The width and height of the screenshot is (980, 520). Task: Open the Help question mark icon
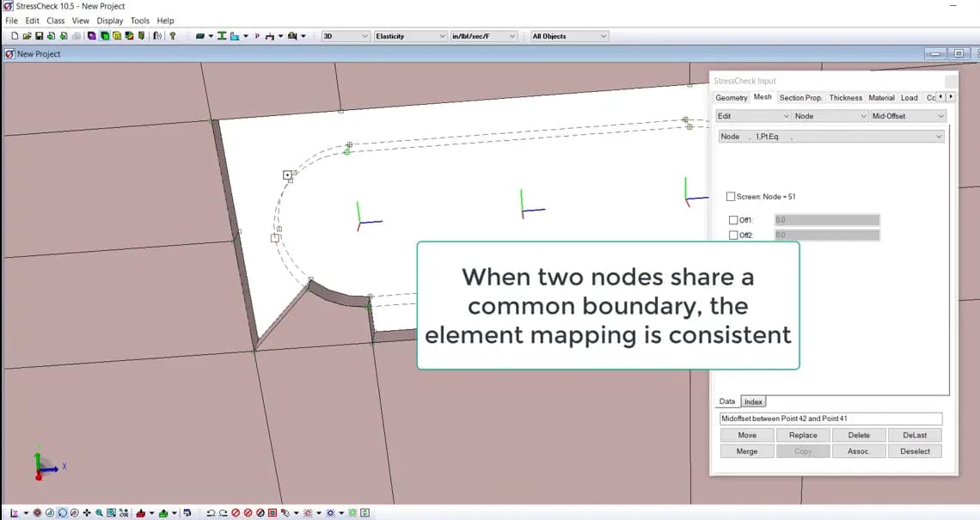172,35
